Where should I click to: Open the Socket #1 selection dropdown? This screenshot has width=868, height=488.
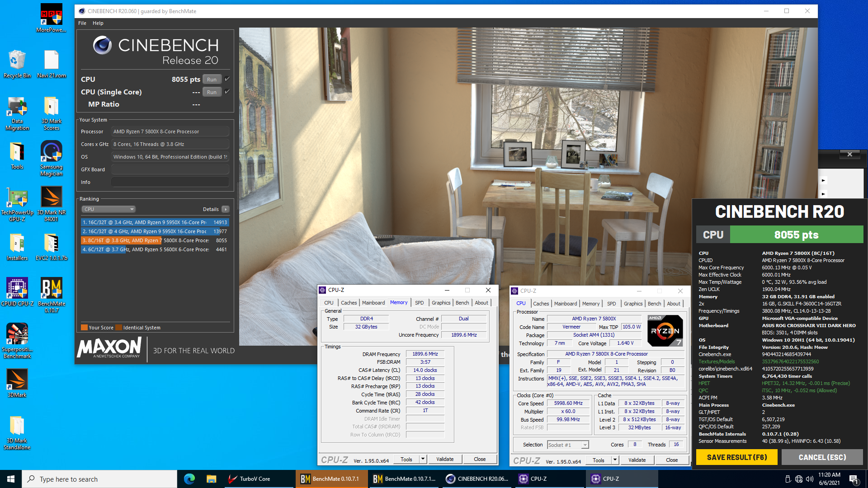(568, 445)
